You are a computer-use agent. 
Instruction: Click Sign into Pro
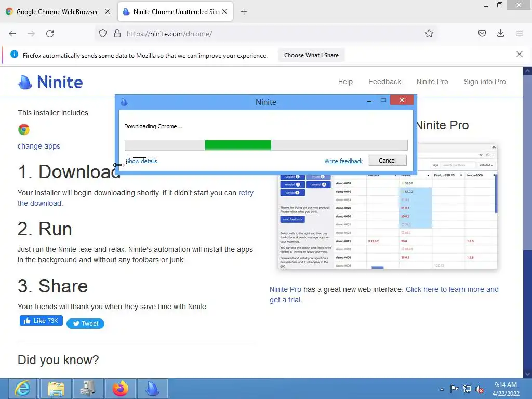tap(485, 82)
